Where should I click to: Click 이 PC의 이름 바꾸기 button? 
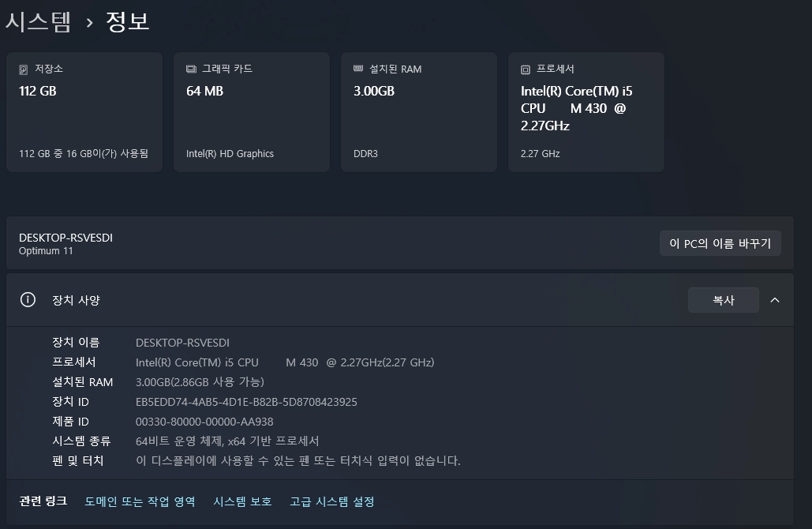[720, 243]
